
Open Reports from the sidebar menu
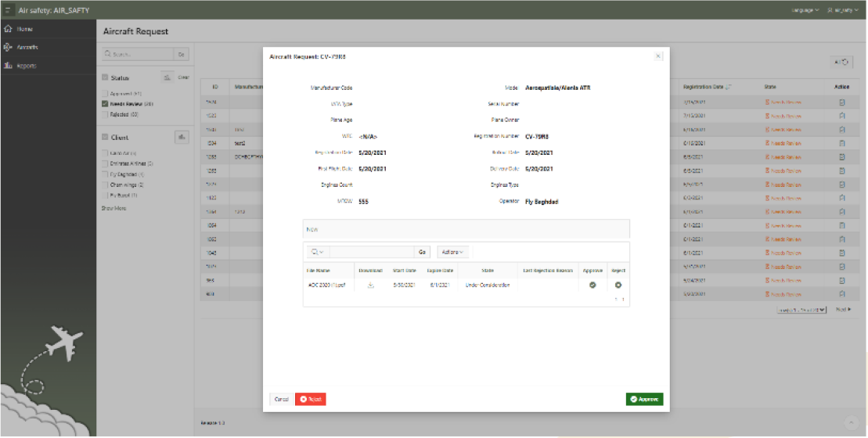point(27,66)
